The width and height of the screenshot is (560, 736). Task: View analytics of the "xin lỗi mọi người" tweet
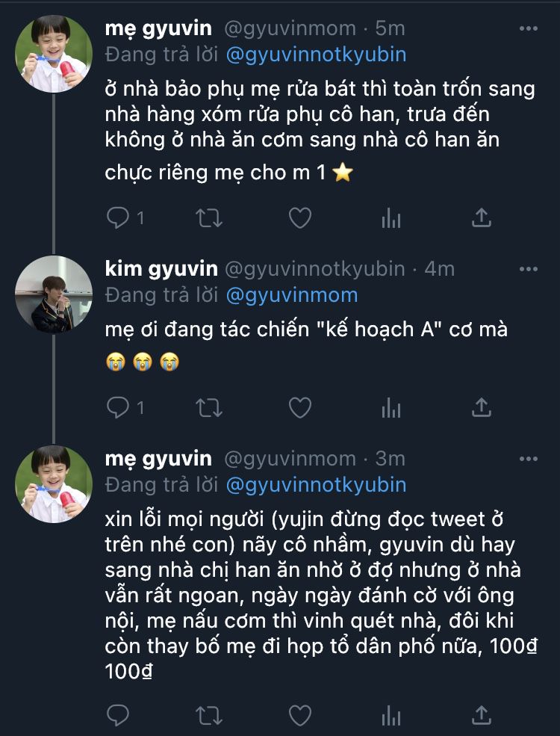pos(391,715)
